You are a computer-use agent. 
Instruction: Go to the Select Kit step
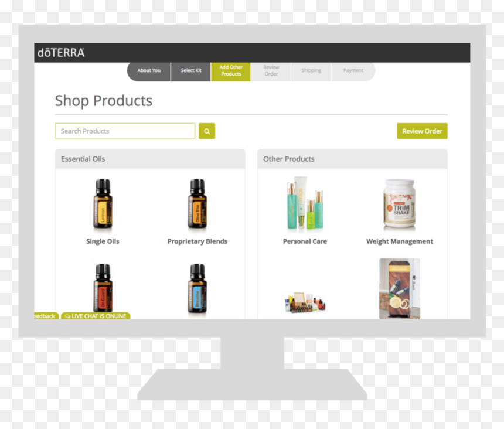[x=191, y=71]
